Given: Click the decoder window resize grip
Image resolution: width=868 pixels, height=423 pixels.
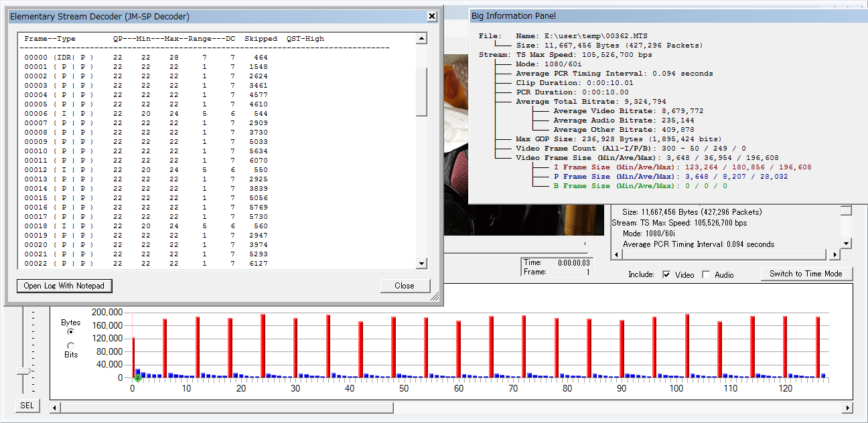Looking at the screenshot, I should [435, 297].
